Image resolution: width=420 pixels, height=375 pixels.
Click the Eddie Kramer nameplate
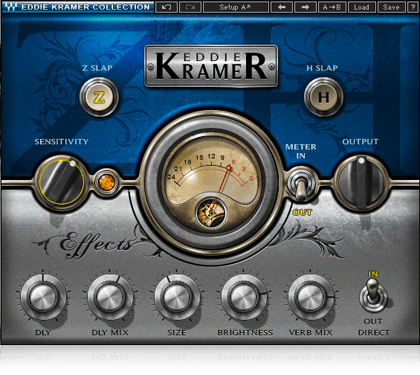point(211,66)
